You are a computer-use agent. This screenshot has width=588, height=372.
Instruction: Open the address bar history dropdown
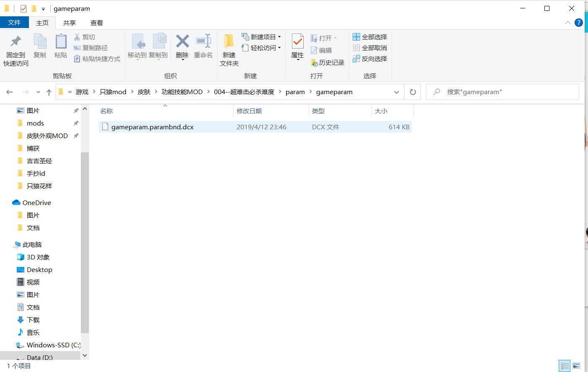tap(396, 92)
